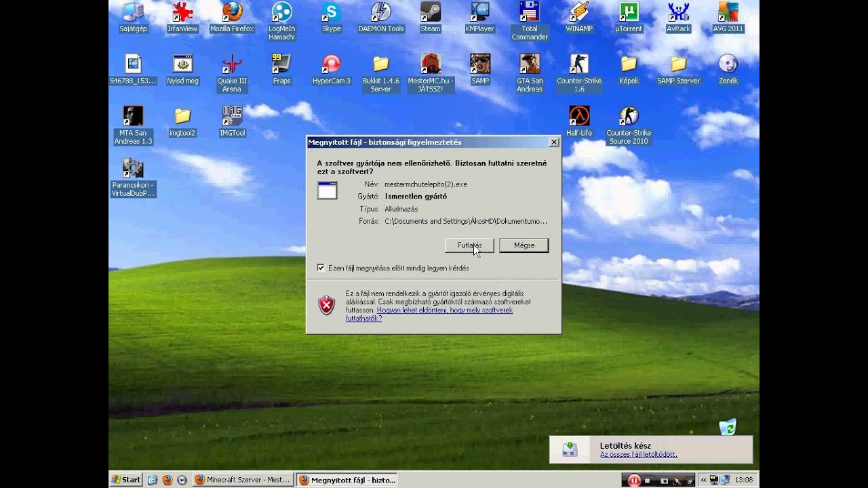Open the Sajátgép desktop icon
Screen dimensions: 868x488
tap(133, 17)
